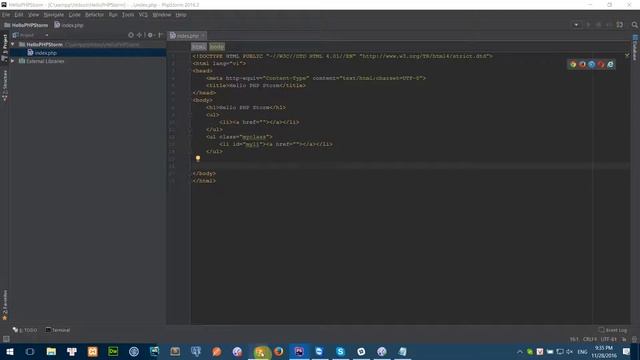
Task: Open Dreamweaver from taskbar
Action: (113, 351)
